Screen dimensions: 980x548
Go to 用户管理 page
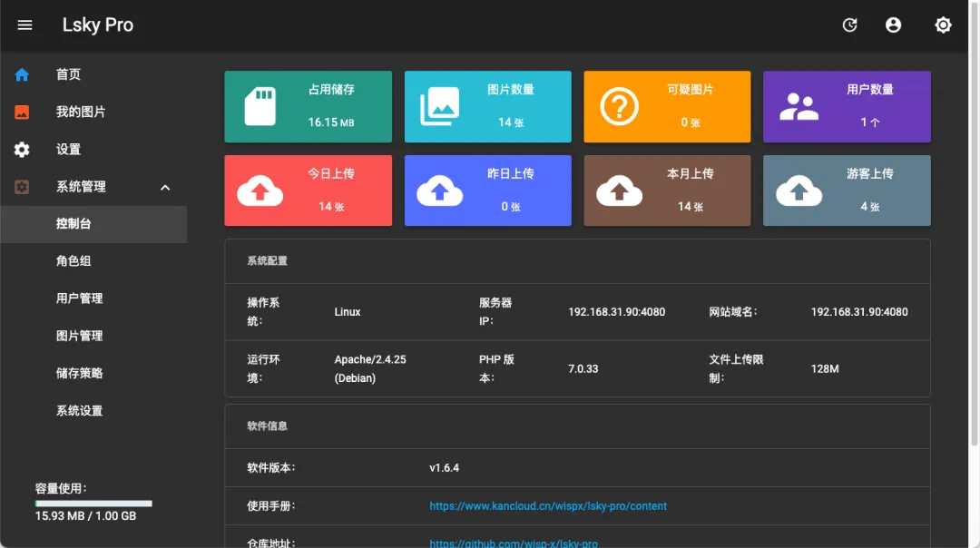[x=79, y=298]
